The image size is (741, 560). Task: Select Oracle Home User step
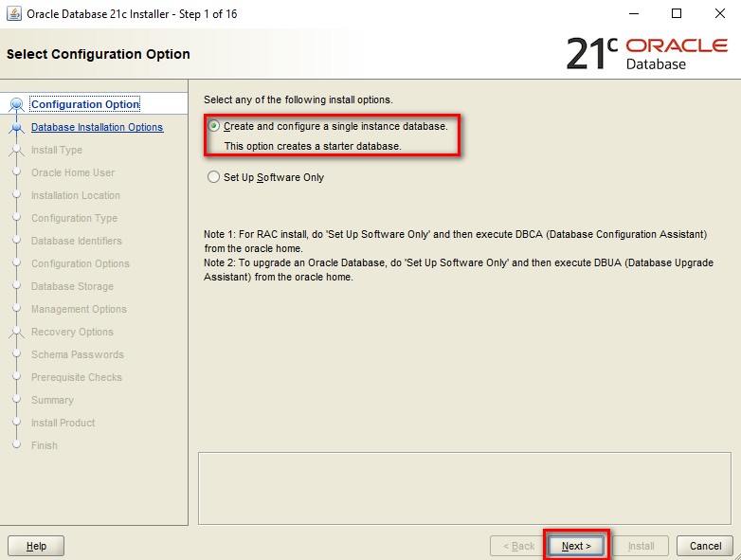pyautogui.click(x=73, y=172)
